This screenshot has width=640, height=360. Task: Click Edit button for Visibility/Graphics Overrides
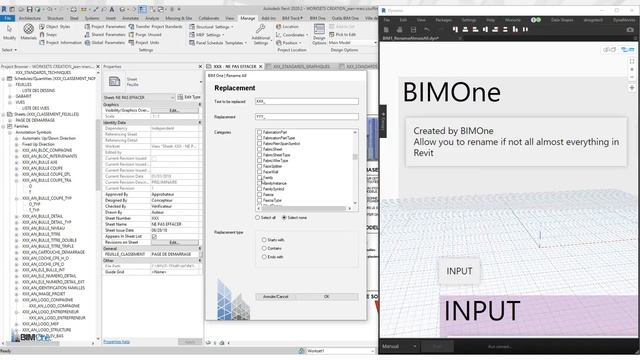point(174,111)
